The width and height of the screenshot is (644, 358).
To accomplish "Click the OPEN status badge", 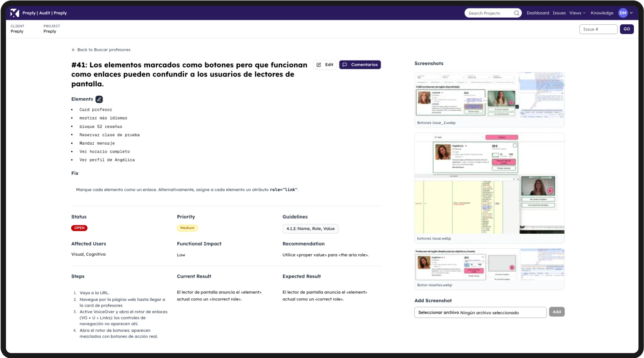I will [80, 228].
